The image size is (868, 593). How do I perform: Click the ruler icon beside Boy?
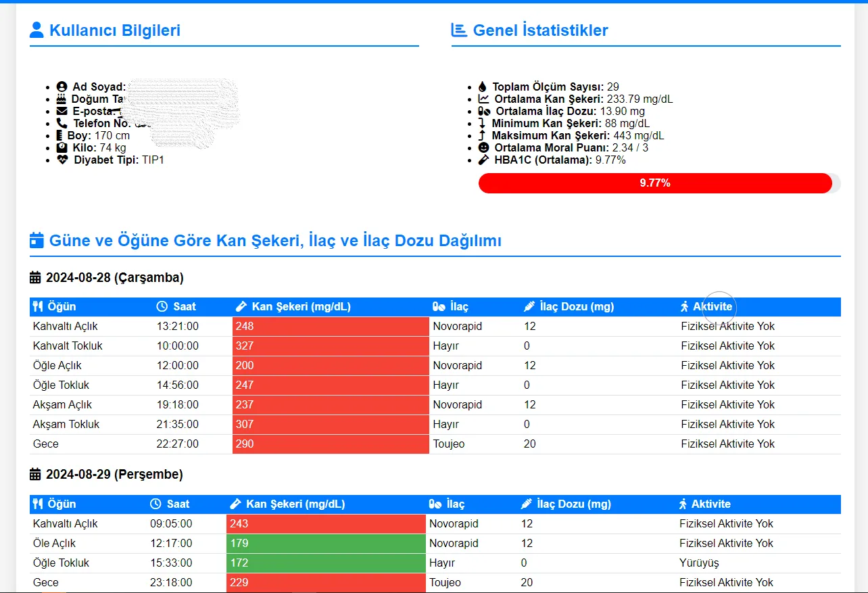pos(59,135)
